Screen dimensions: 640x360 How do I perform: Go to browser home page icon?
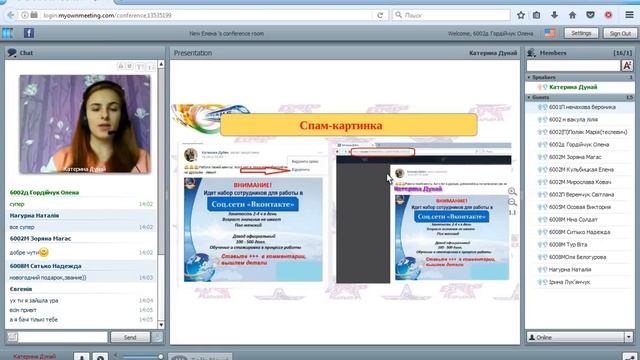(x=572, y=15)
